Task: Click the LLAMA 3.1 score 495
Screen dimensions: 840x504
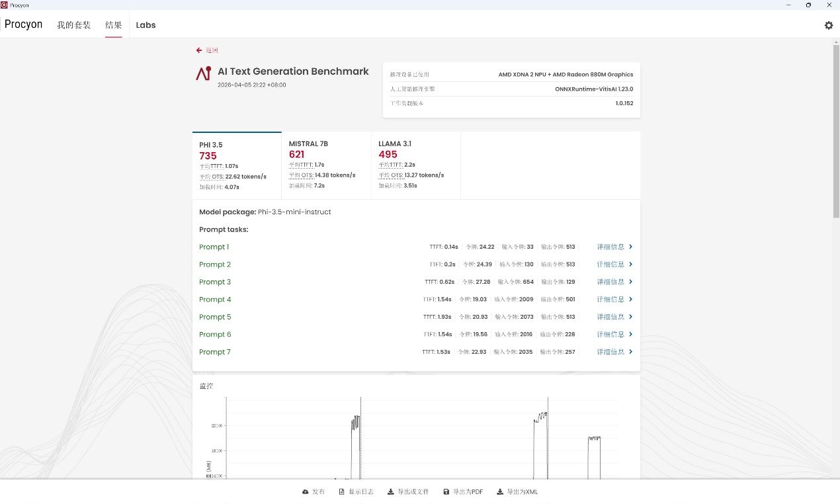Action: pos(388,155)
